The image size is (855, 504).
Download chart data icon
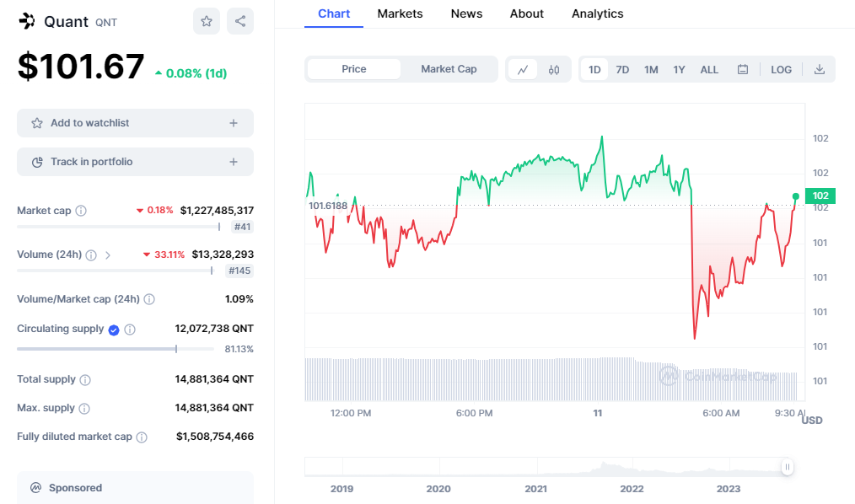tap(819, 70)
